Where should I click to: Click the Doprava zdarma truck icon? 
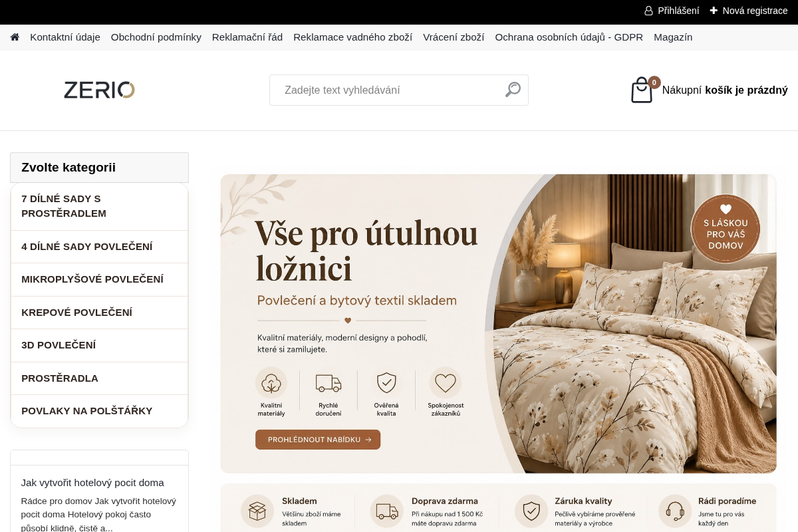click(386, 511)
